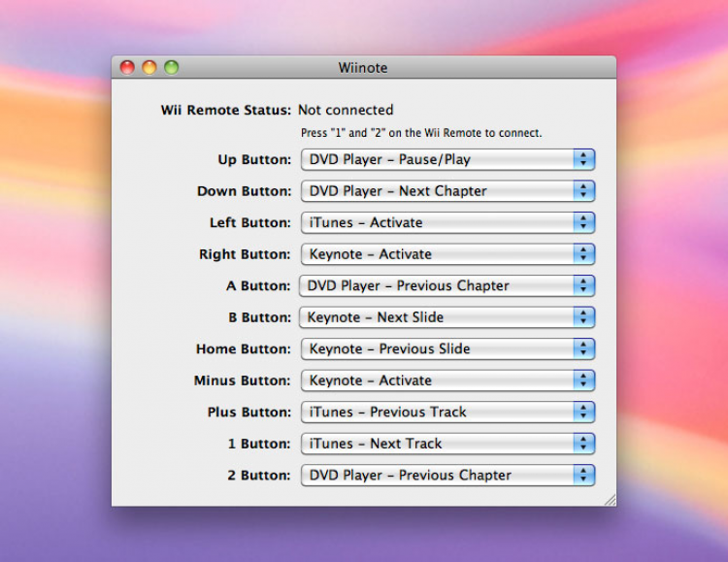Click the 'Plus Button:' label
Screen dimensions: 728x562
tap(249, 413)
